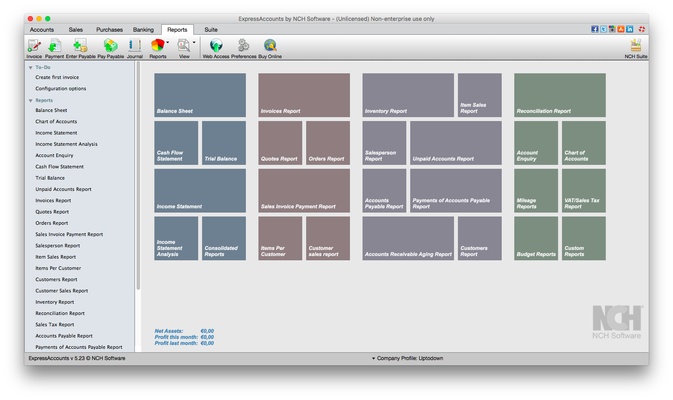This screenshot has width=673, height=400.
Task: Open the Journal toolbar icon
Action: pyautogui.click(x=135, y=47)
